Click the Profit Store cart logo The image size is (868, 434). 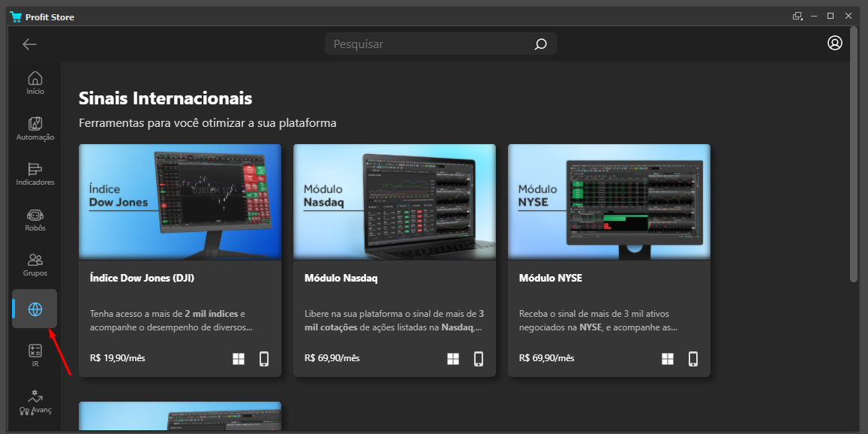(x=16, y=17)
